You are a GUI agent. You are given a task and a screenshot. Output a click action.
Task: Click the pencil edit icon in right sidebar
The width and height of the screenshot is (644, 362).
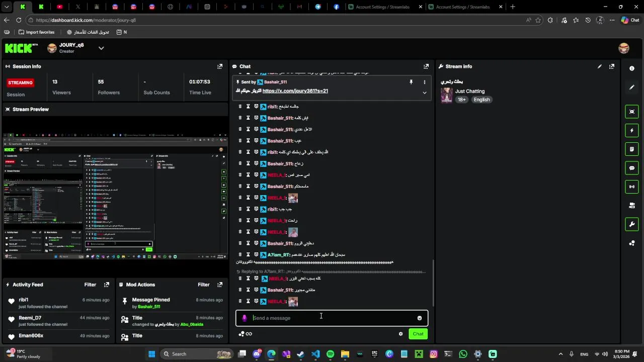coord(632,87)
